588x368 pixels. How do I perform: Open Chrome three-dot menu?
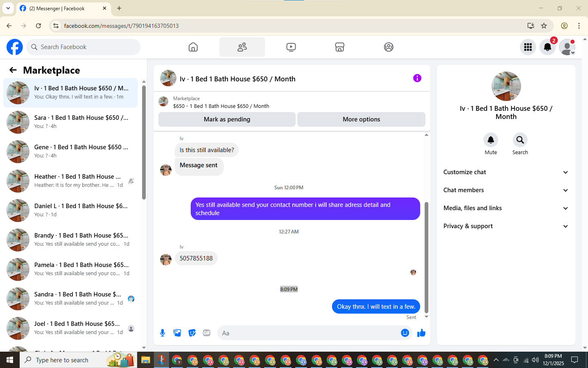point(579,26)
